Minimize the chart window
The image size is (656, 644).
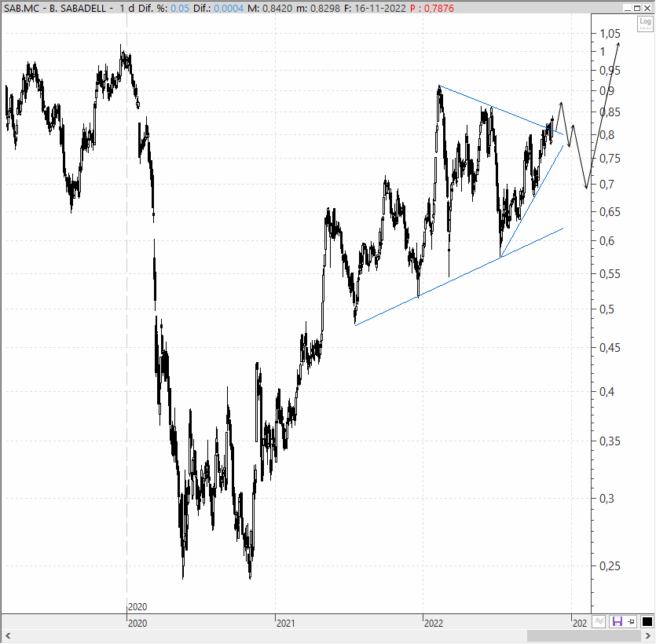pos(627,8)
